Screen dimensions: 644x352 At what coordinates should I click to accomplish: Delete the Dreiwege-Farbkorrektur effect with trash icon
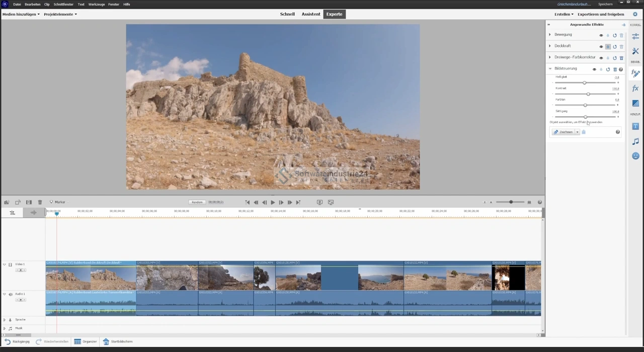coord(621,58)
